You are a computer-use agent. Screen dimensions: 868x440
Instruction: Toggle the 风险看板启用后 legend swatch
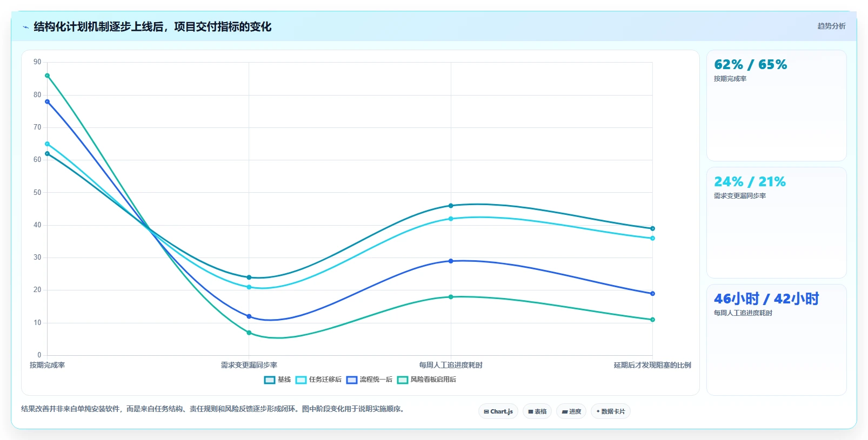tap(403, 380)
